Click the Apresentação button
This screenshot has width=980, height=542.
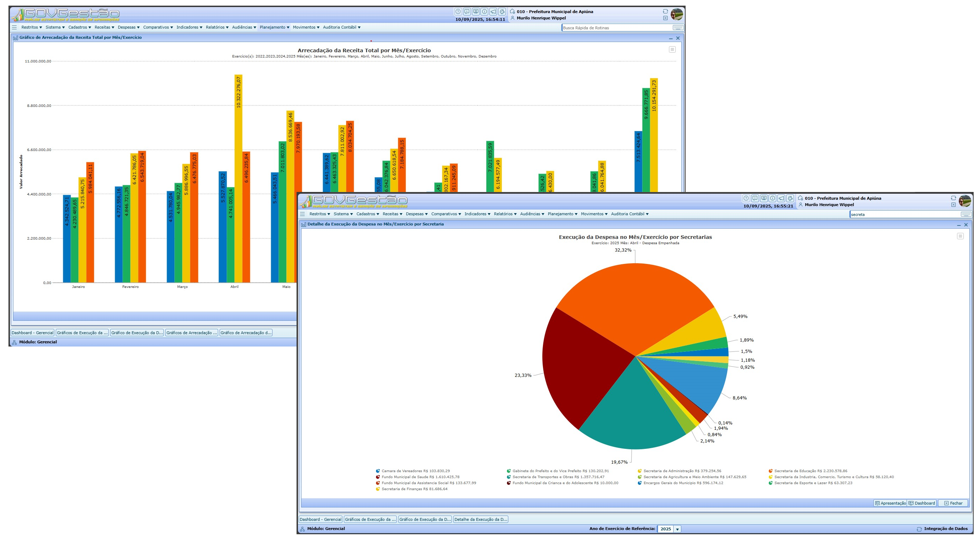coord(890,503)
